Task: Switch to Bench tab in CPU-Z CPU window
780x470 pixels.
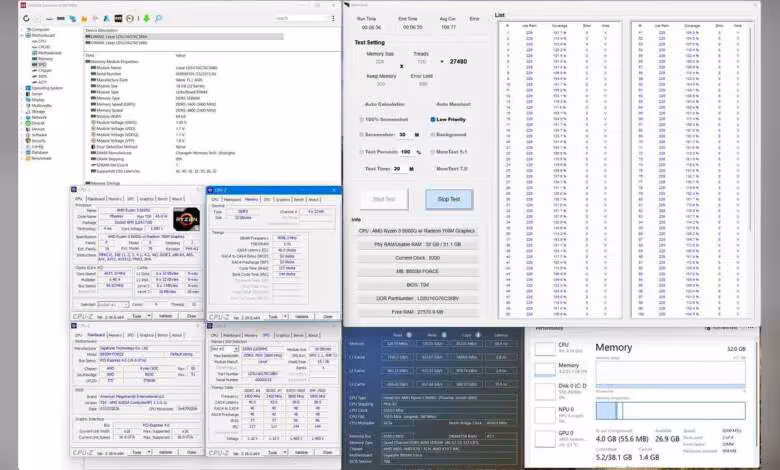Action: [163, 199]
